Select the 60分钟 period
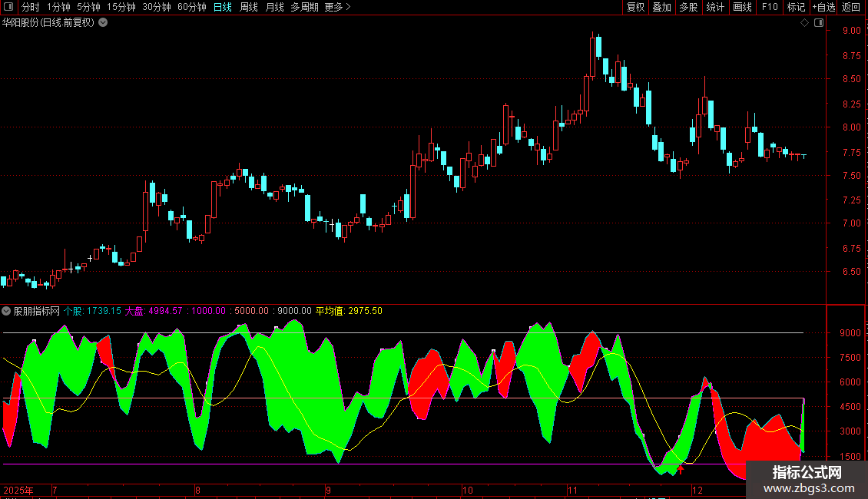 pyautogui.click(x=191, y=7)
